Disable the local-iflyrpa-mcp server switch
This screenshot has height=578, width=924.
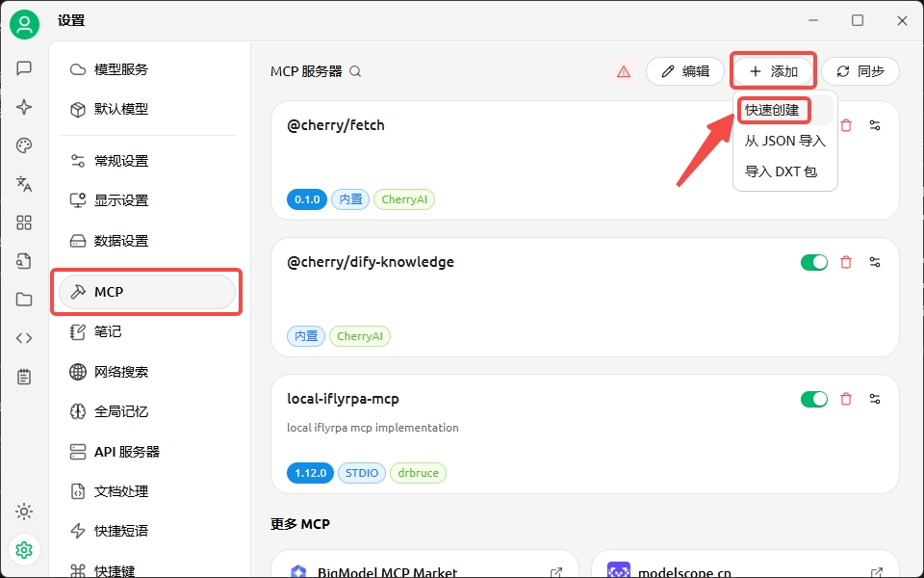(x=814, y=399)
